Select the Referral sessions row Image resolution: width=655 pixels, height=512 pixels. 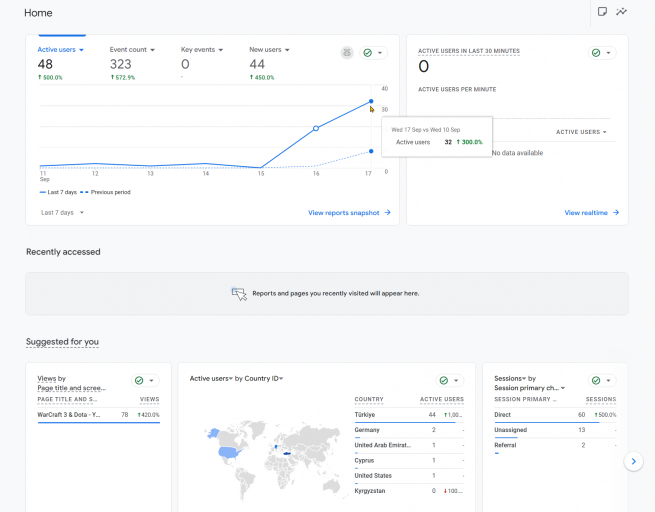point(555,445)
